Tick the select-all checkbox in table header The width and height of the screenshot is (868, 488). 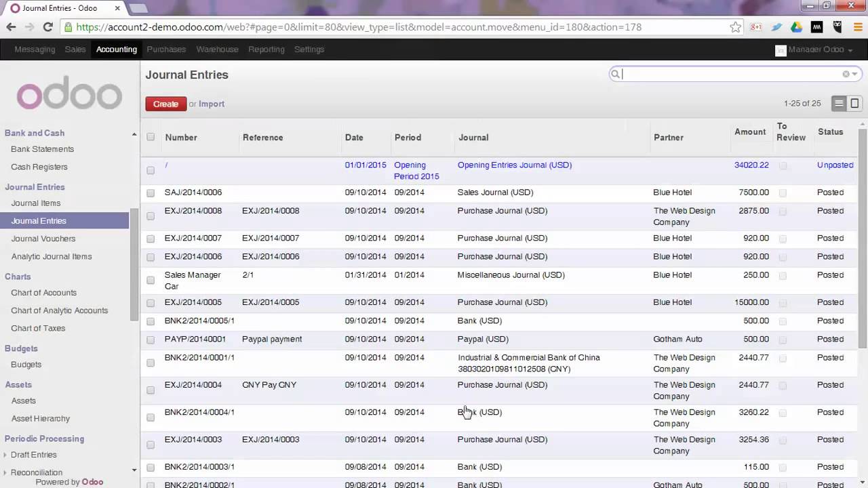coord(151,137)
